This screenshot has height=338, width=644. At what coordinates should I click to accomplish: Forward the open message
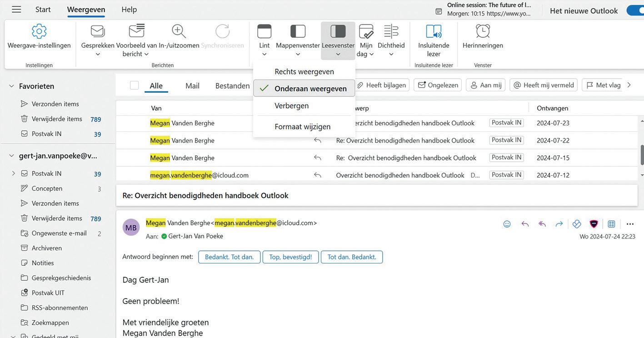559,224
